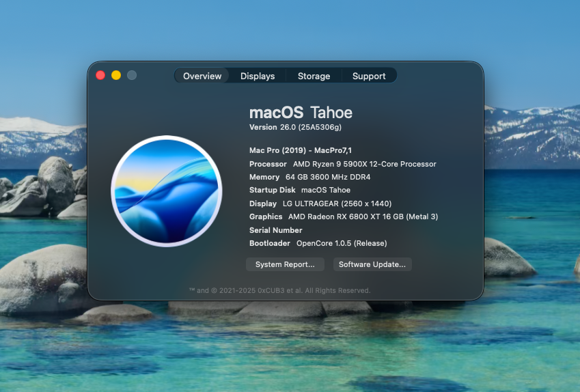Click the Serial Number label
580x392 pixels.
pos(275,230)
